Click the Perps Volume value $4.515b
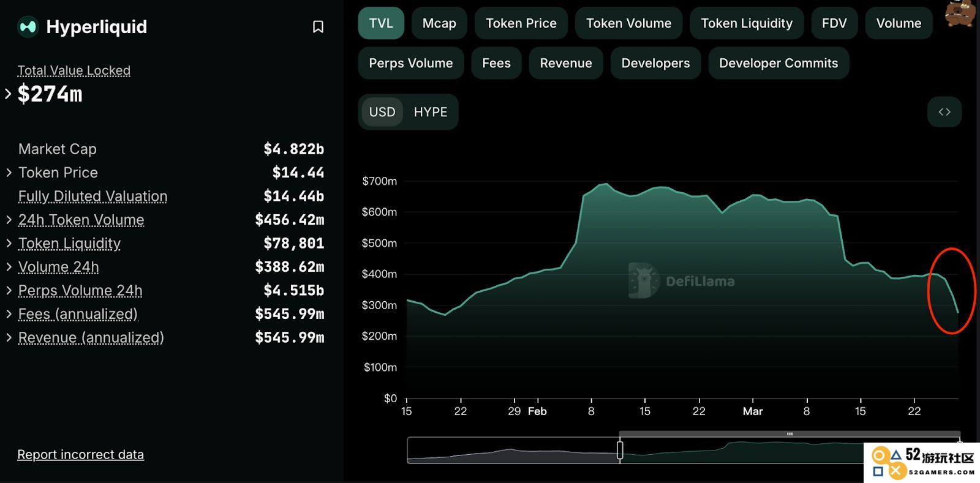The width and height of the screenshot is (980, 483). [x=294, y=290]
